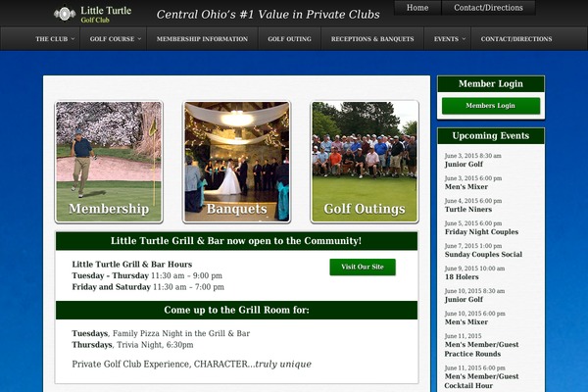Viewport: 588px width, 392px height.
Task: Click the Little Turtle Golf Club logo
Action: (92, 15)
